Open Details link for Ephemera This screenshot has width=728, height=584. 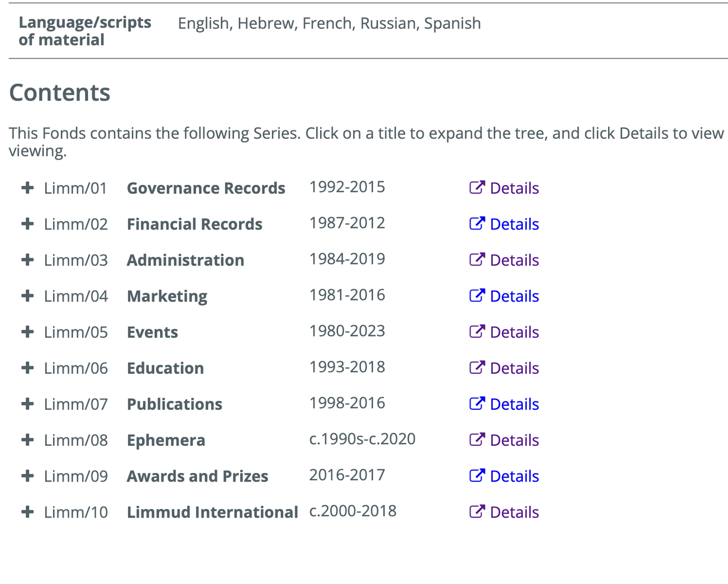point(514,440)
